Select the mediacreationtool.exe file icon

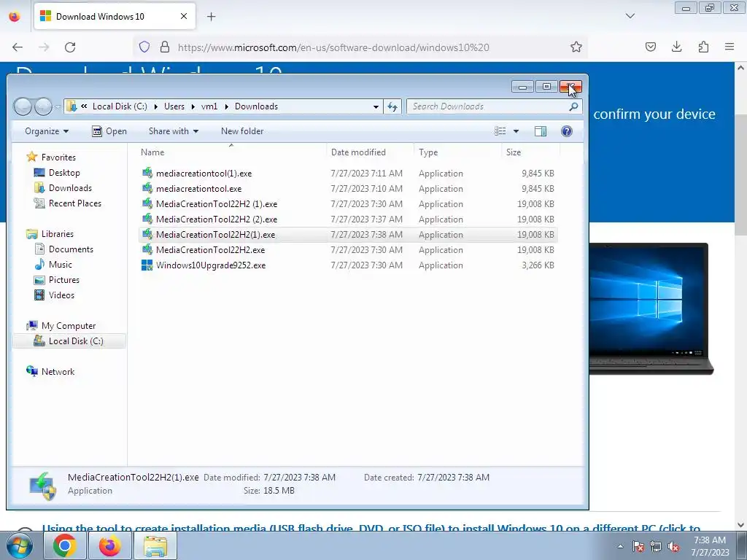pyautogui.click(x=147, y=188)
